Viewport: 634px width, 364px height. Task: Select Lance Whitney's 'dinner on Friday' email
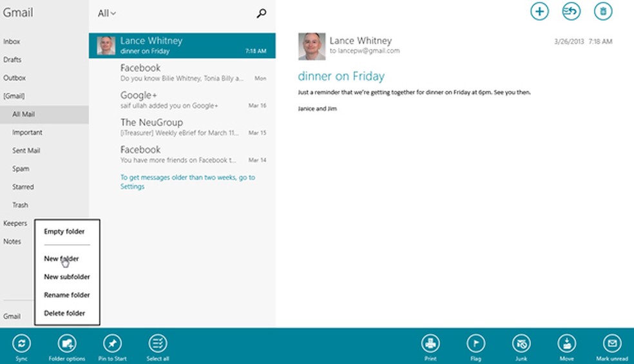coord(182,45)
